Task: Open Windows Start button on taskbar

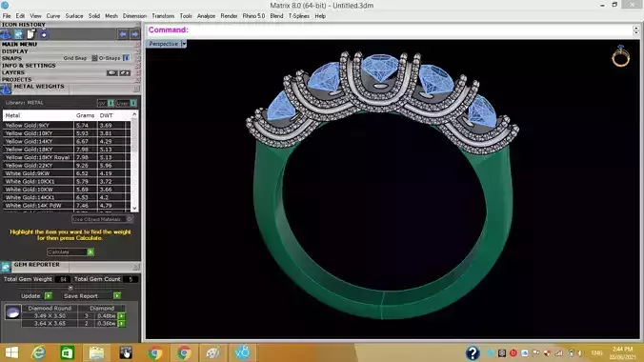Action: point(11,353)
